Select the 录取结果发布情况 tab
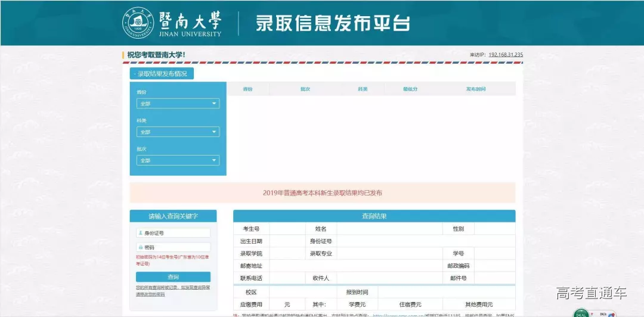 click(162, 74)
